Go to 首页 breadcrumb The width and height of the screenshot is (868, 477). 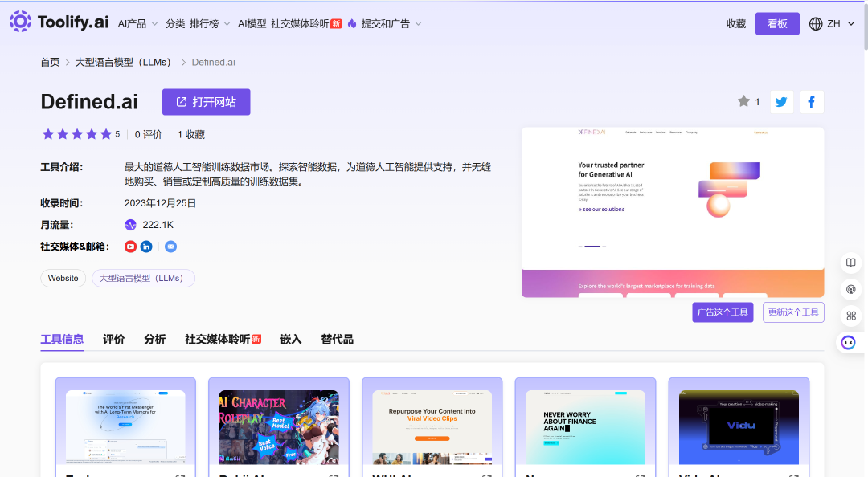(x=50, y=62)
